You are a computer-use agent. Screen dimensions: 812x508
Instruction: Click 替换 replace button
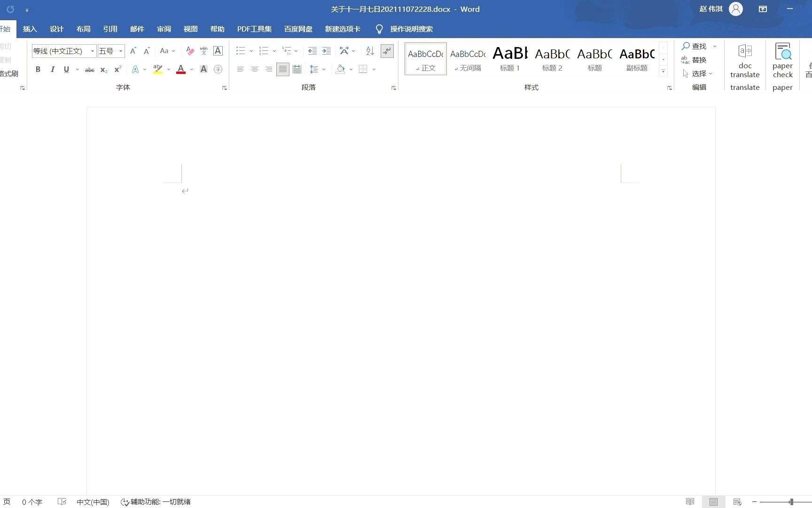point(694,60)
